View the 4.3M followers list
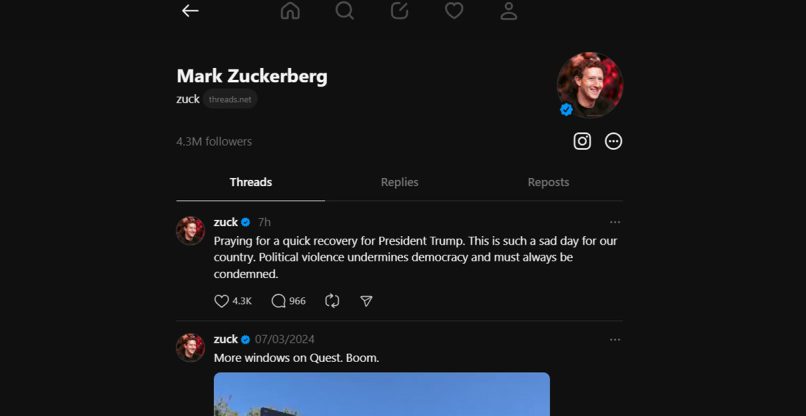The image size is (806, 416). tap(214, 142)
